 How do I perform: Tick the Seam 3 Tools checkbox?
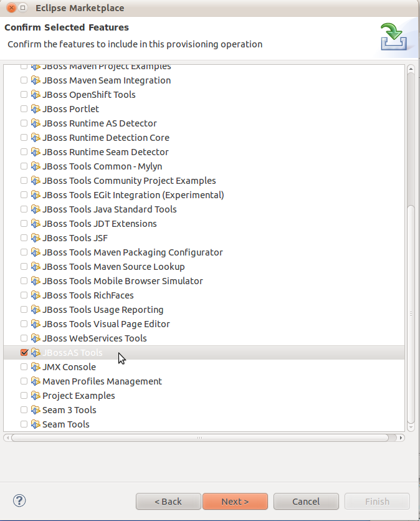24,410
